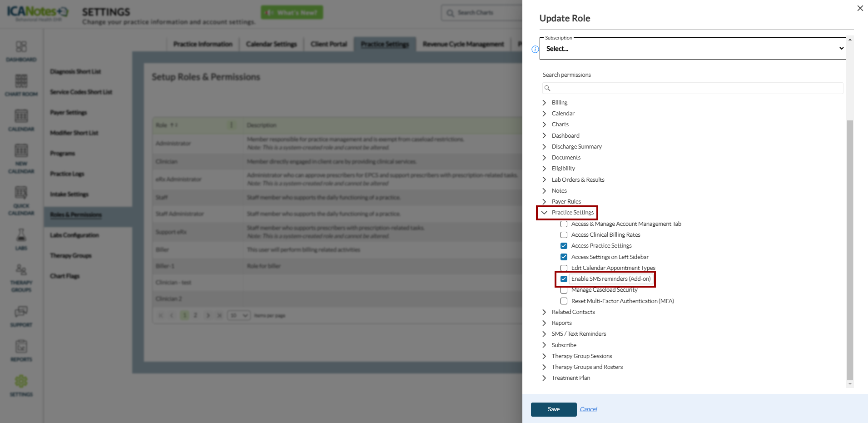Expand Therapy Groups and Rosters
This screenshot has width=868, height=423.
tap(544, 367)
